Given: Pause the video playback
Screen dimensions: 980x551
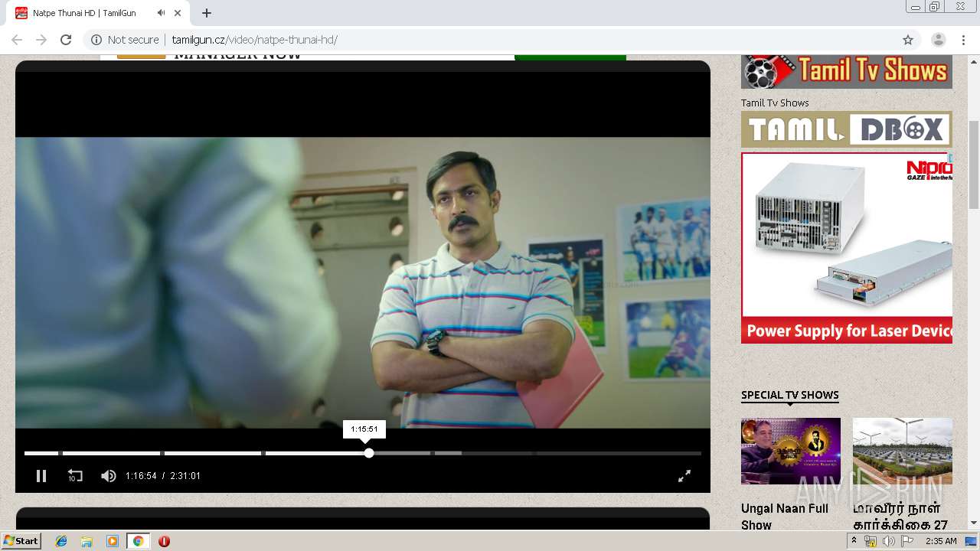Looking at the screenshot, I should (41, 476).
